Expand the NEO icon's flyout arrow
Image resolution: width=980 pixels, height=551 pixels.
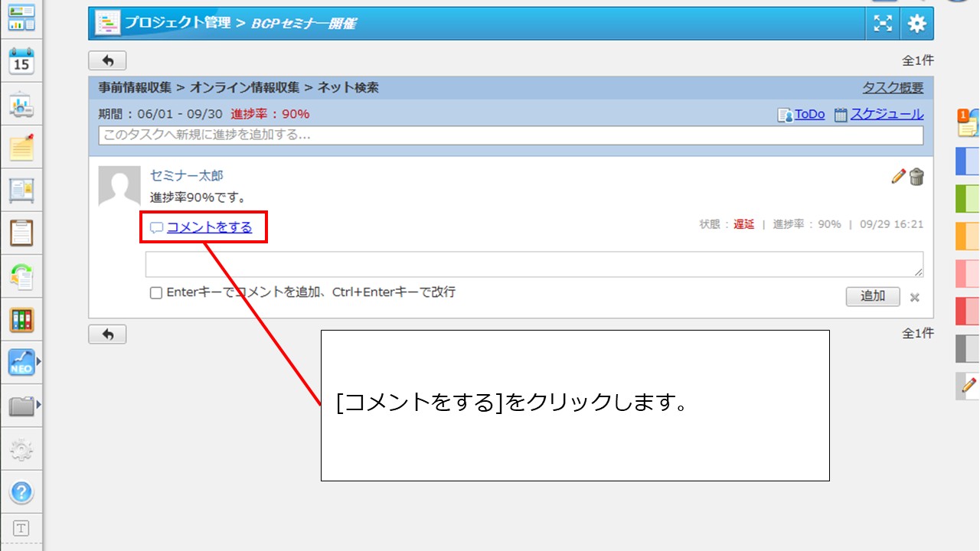tap(39, 362)
